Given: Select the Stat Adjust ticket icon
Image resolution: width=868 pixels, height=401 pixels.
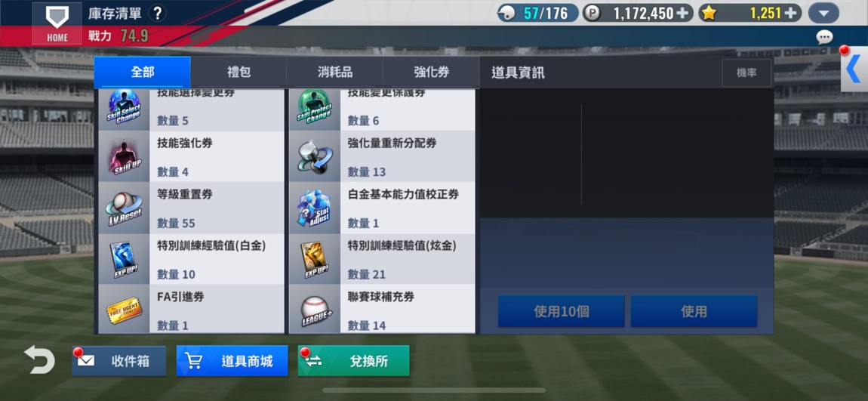Looking at the screenshot, I should click(x=314, y=208).
